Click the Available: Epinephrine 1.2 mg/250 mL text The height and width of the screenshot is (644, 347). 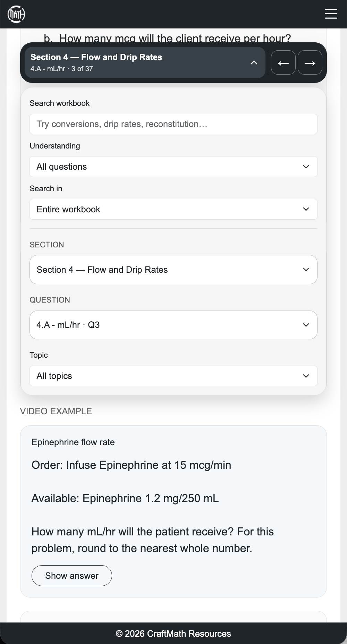125,498
